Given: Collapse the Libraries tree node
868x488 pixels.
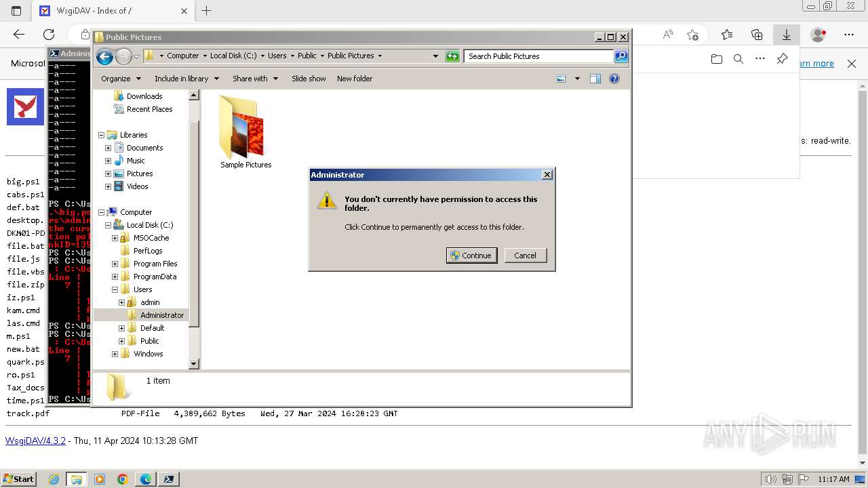Looking at the screenshot, I should (101, 135).
